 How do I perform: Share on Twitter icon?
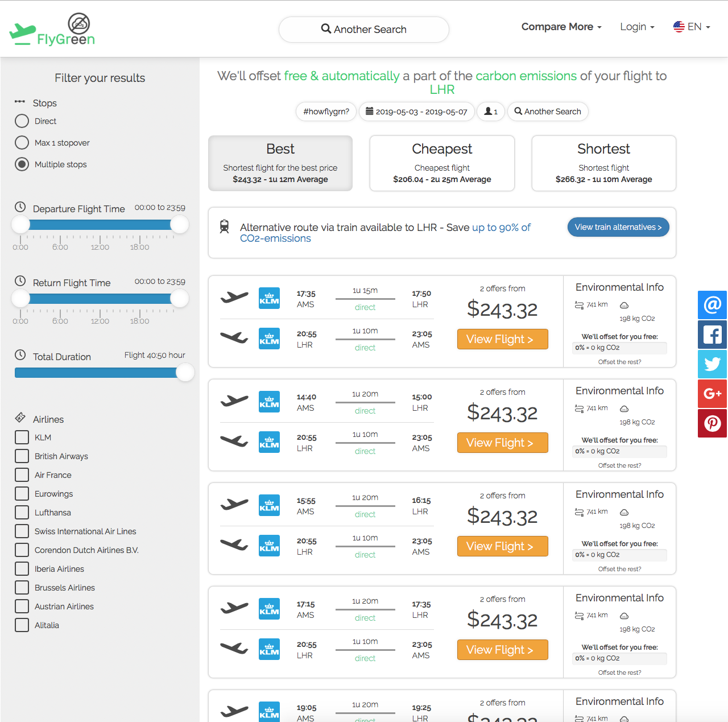pyautogui.click(x=712, y=364)
